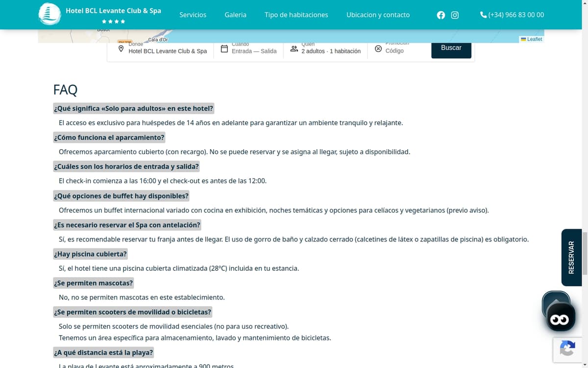Open the 2 adultos · 1 habitación selector
This screenshot has height=368, width=588.
tap(331, 51)
